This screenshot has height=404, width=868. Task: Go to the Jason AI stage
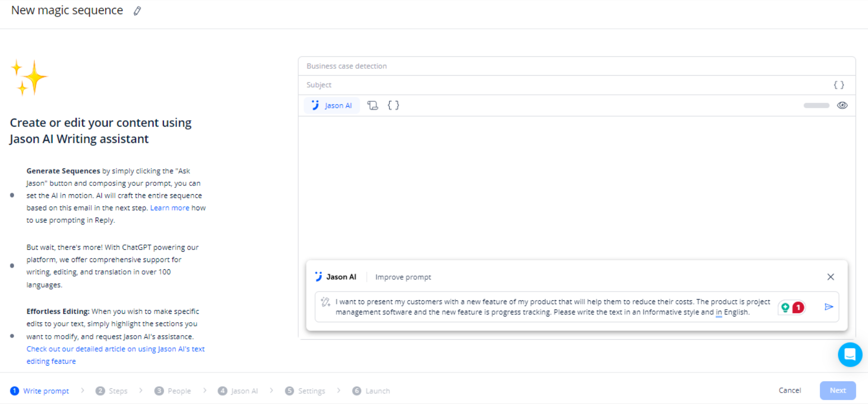pos(238,391)
